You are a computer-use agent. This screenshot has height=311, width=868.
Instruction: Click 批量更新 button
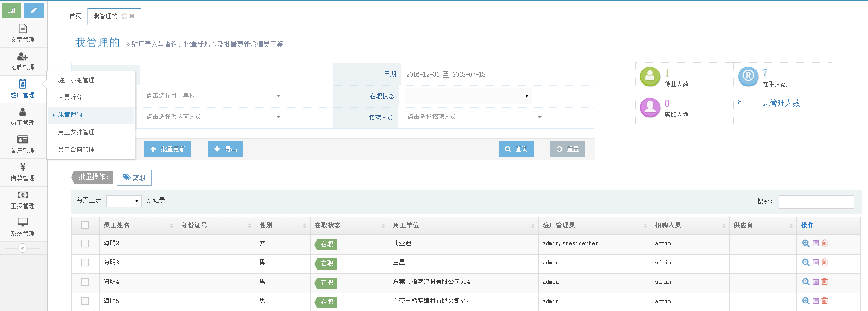167,149
